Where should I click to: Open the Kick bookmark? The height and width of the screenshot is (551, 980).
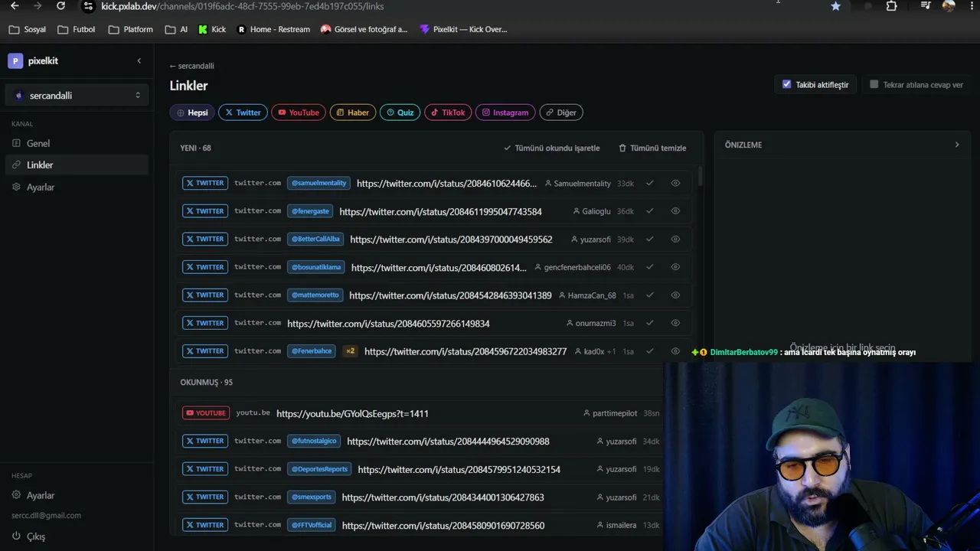(x=212, y=30)
